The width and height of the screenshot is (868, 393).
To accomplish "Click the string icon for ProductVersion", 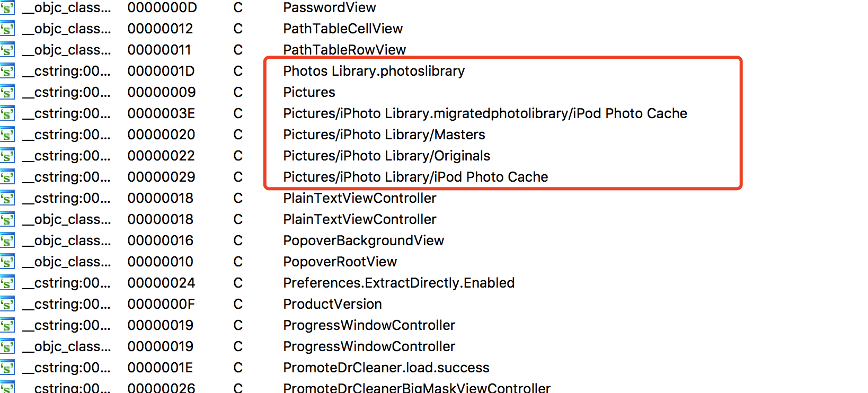I will [7, 305].
